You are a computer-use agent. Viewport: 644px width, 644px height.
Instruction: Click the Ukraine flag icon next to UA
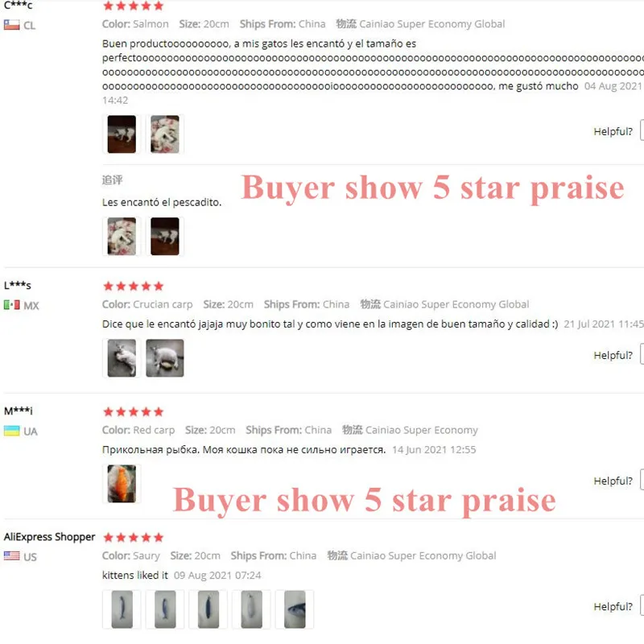point(11,431)
